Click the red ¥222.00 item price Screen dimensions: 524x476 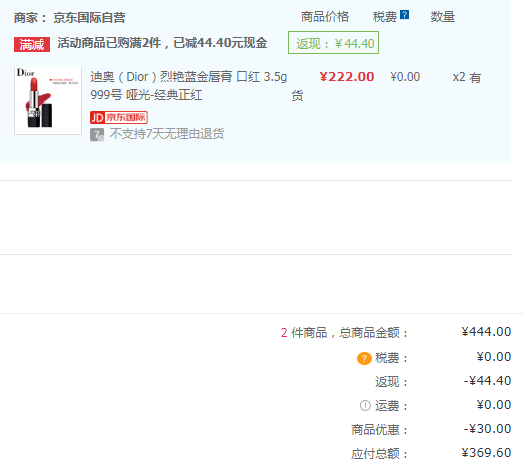click(347, 77)
